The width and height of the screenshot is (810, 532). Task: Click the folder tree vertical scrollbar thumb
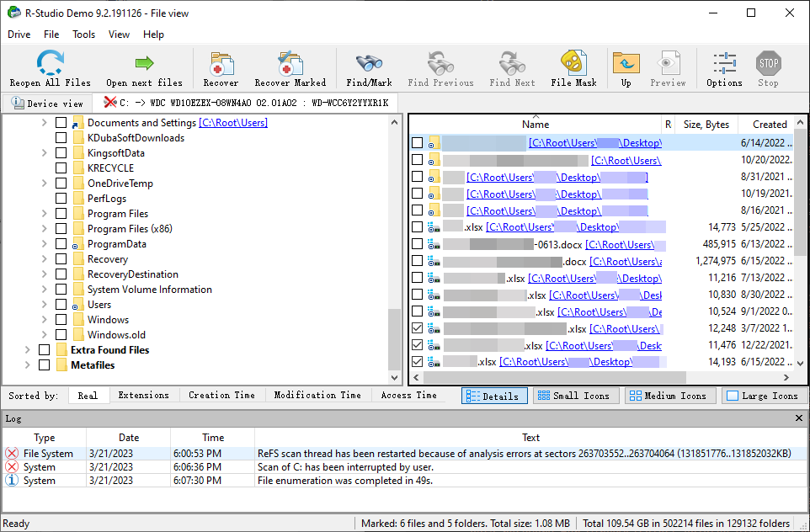[394, 339]
